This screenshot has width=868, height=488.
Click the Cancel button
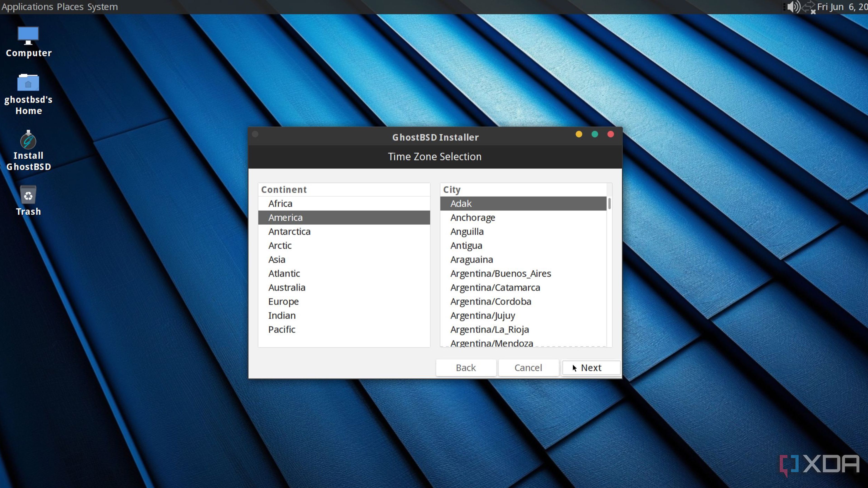(x=528, y=367)
